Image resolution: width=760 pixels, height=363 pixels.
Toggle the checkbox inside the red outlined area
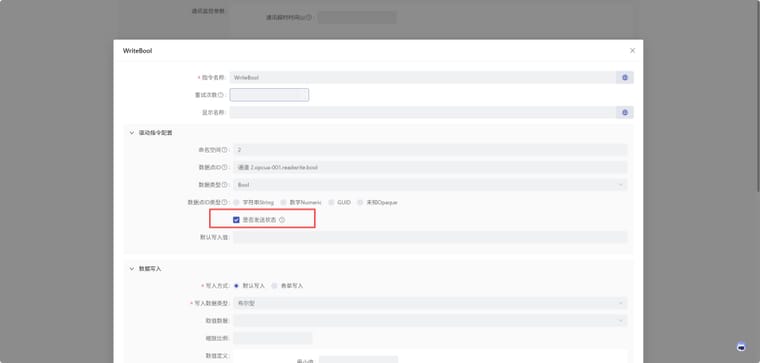coord(236,220)
